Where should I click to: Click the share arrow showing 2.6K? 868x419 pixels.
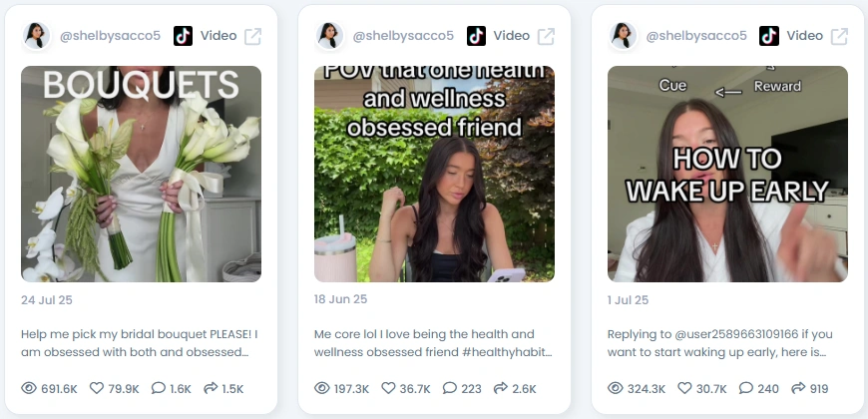501,388
